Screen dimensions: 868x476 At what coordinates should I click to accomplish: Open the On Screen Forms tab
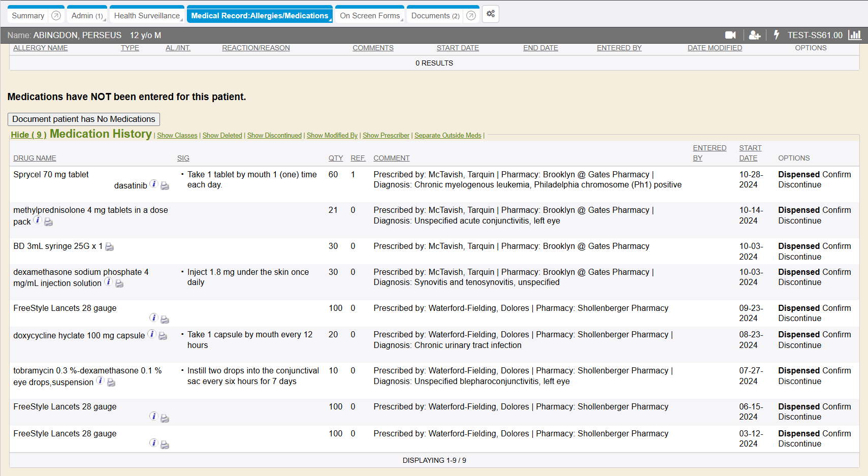[x=369, y=16]
